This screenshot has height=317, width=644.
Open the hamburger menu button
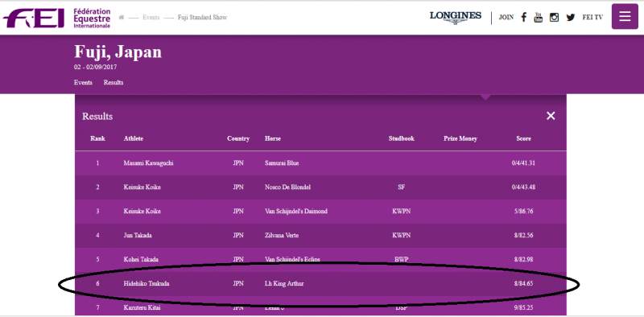pos(625,16)
